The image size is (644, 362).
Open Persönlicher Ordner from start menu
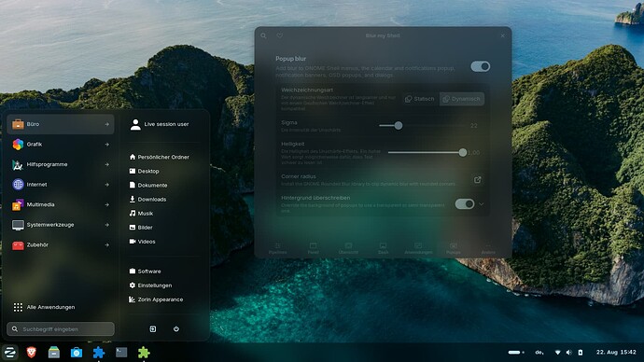pyautogui.click(x=160, y=157)
